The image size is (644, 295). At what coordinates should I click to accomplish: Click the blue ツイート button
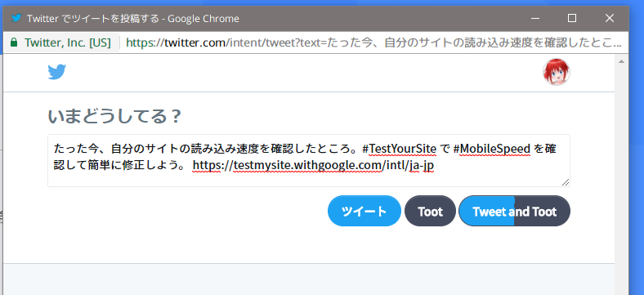[x=364, y=211]
